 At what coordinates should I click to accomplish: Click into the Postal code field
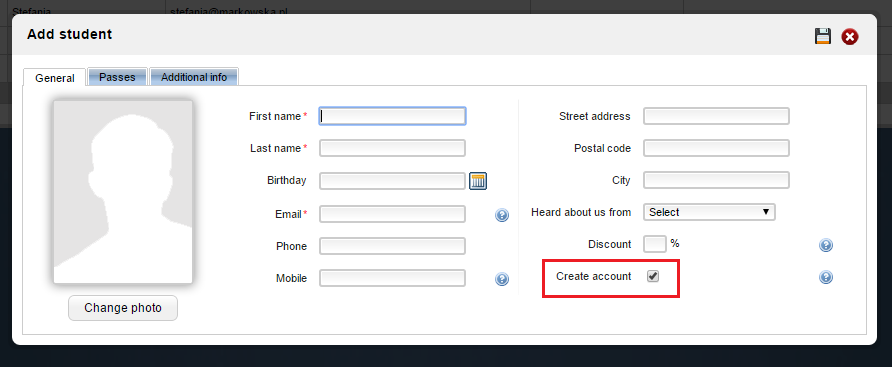pos(716,148)
